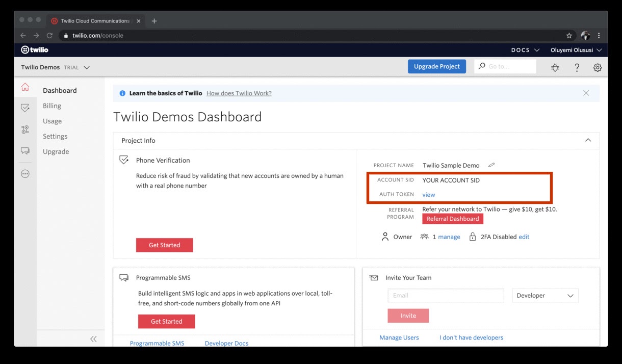The width and height of the screenshot is (622, 364).
Task: Reload the page in the browser
Action: 49,36
